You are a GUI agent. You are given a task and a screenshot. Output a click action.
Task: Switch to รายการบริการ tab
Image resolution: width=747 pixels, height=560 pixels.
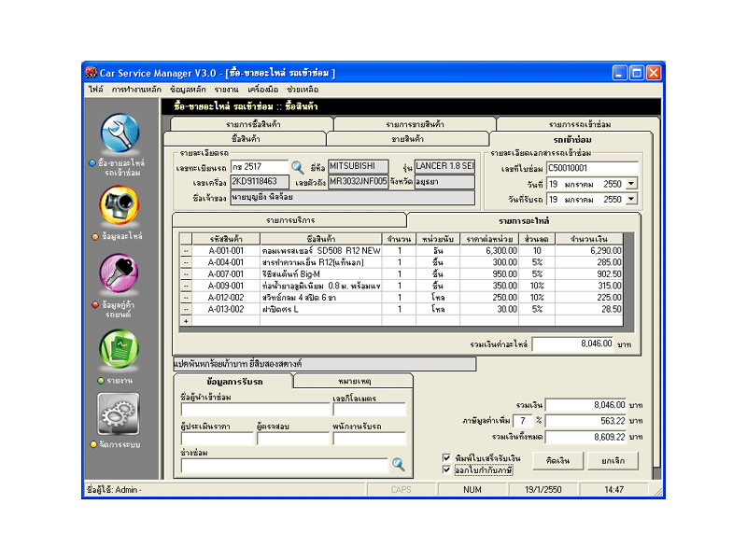pyautogui.click(x=290, y=220)
